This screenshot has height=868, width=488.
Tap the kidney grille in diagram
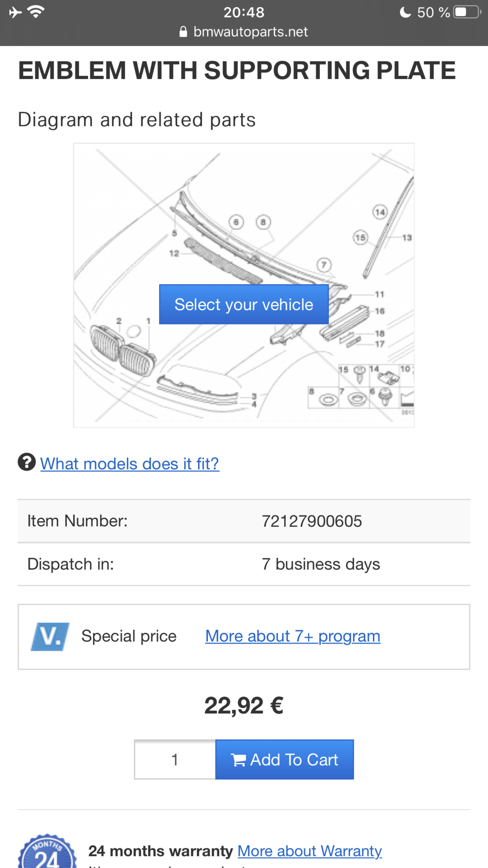tap(123, 350)
